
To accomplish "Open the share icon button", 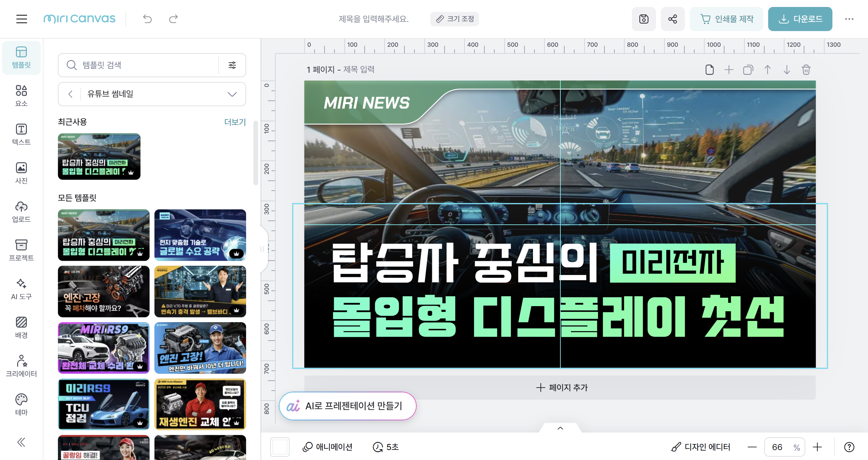I will pyautogui.click(x=673, y=19).
